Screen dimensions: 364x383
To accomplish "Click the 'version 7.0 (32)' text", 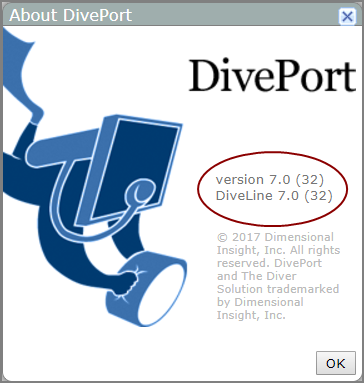I will tap(270, 180).
